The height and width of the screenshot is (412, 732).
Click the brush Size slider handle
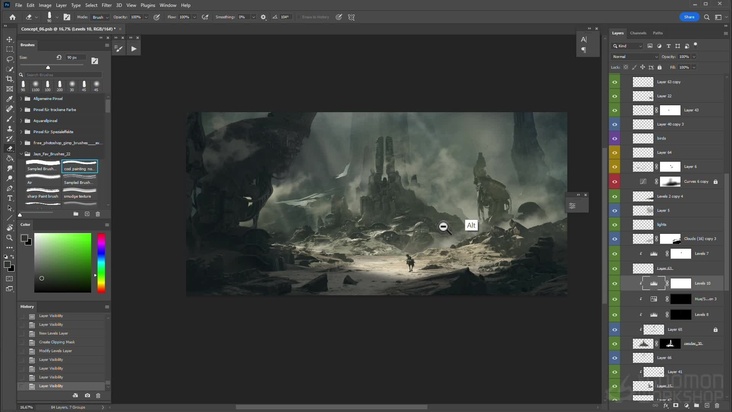click(48, 68)
